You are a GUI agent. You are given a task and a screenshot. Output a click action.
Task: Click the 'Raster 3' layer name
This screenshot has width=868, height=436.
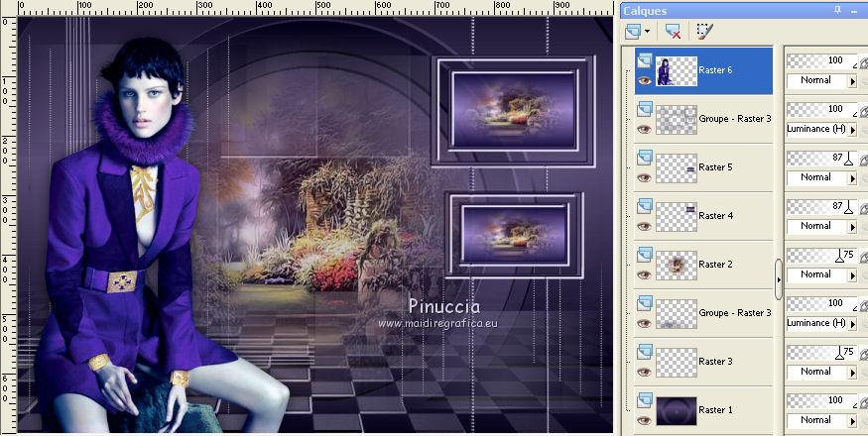tap(715, 362)
